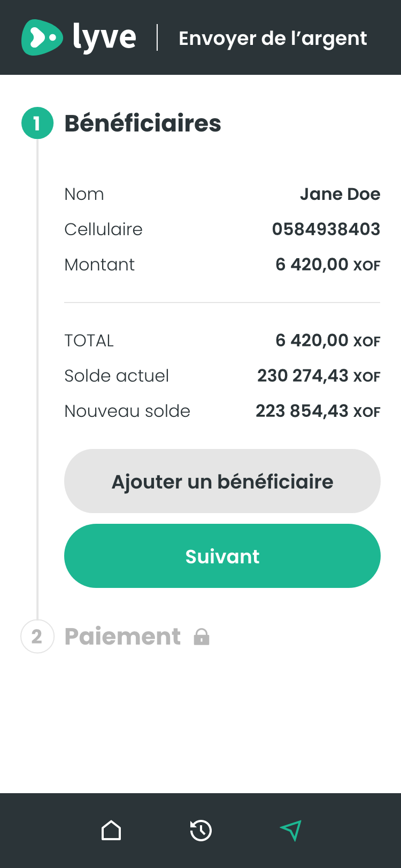This screenshot has height=868, width=401.
Task: Click the lyve logo icon
Action: click(x=42, y=37)
